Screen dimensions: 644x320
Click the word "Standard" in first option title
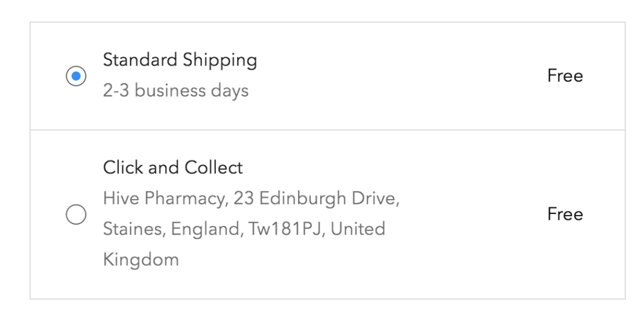coord(140,60)
